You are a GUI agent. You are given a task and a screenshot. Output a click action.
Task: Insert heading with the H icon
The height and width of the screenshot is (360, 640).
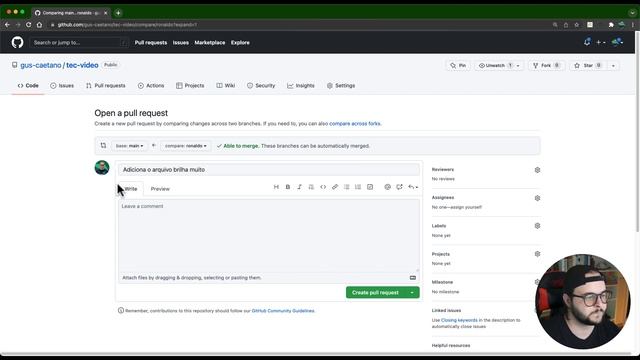tap(276, 187)
